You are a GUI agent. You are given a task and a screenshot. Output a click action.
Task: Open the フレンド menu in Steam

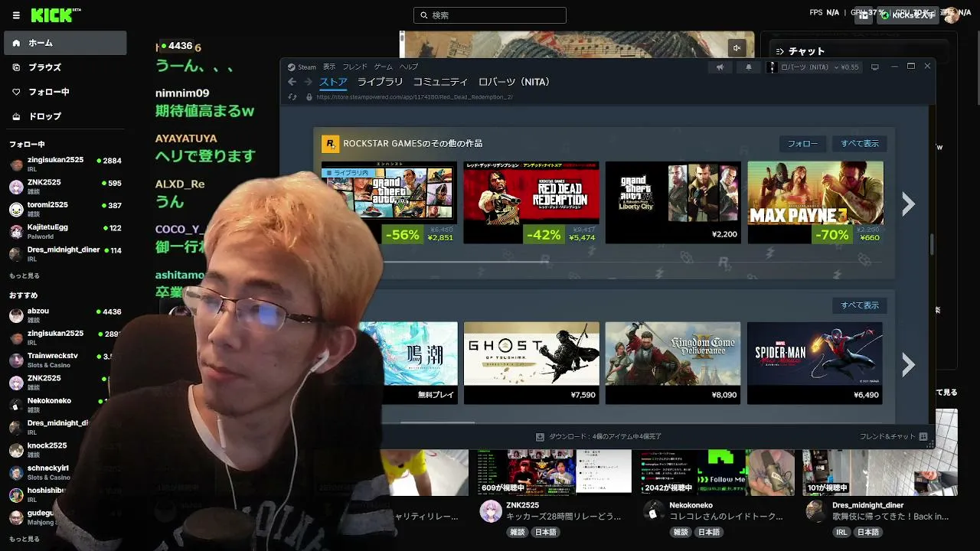tap(355, 67)
